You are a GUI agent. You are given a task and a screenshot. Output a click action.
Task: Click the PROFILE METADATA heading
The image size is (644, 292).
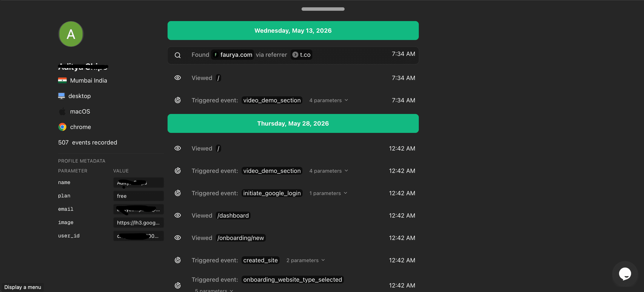tap(82, 161)
